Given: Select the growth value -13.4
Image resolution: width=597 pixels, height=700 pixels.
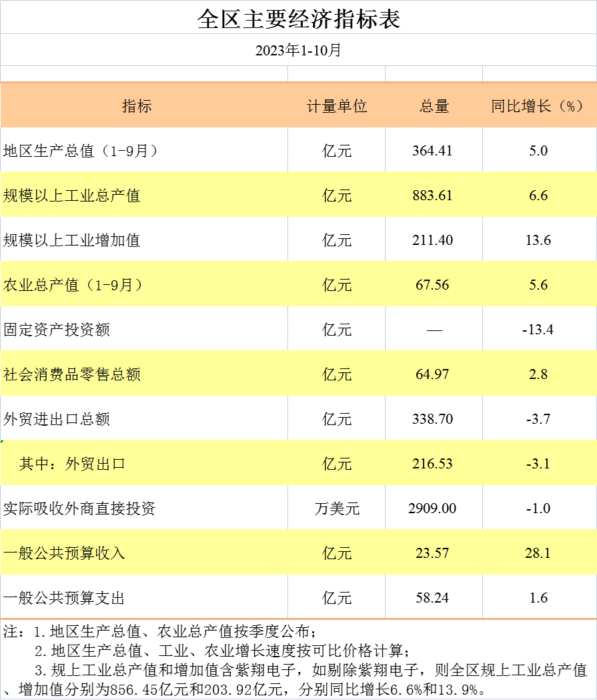Looking at the screenshot, I should (538, 330).
